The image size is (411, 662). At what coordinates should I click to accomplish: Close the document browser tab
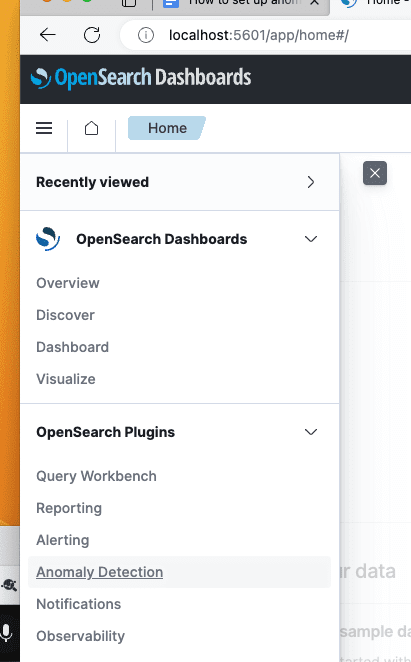[314, 3]
